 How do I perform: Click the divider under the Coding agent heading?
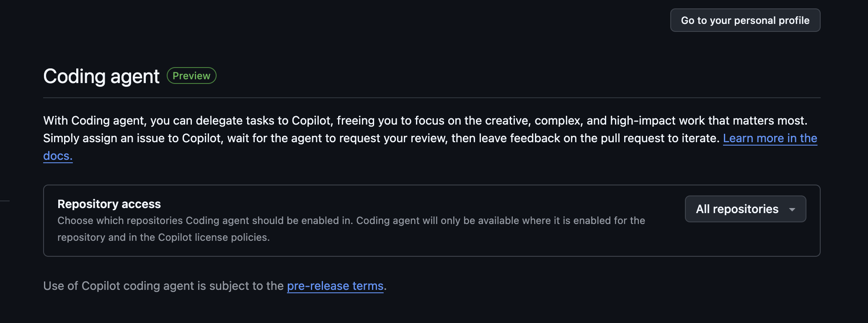tap(431, 97)
